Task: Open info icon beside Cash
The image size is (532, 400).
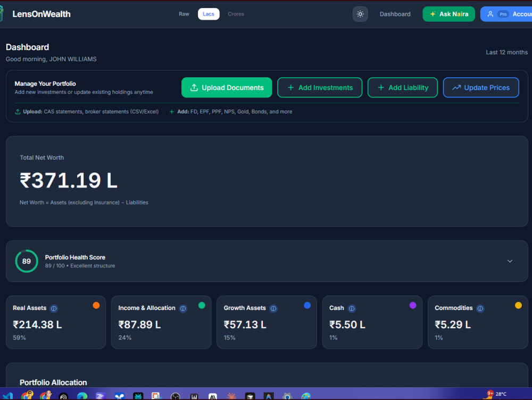Action: pos(352,308)
